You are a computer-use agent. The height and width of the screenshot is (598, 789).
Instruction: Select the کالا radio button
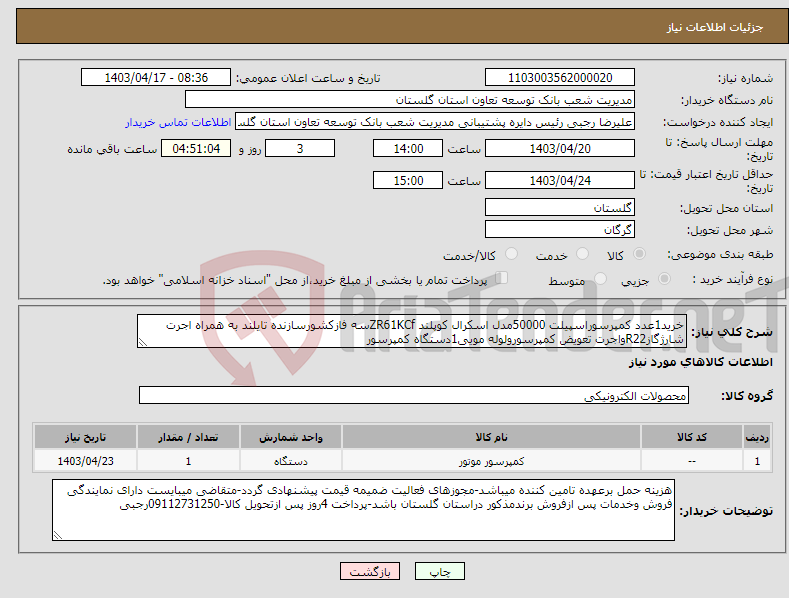(639, 254)
